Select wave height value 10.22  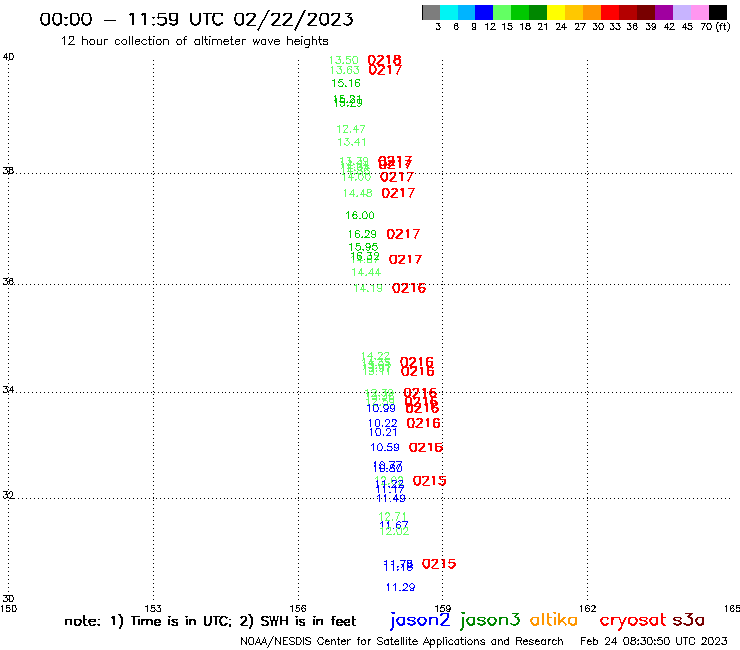coord(383,423)
